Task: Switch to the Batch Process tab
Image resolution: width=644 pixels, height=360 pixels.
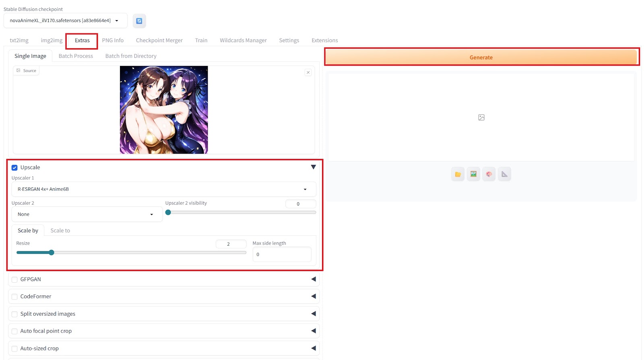Action: 76,56
